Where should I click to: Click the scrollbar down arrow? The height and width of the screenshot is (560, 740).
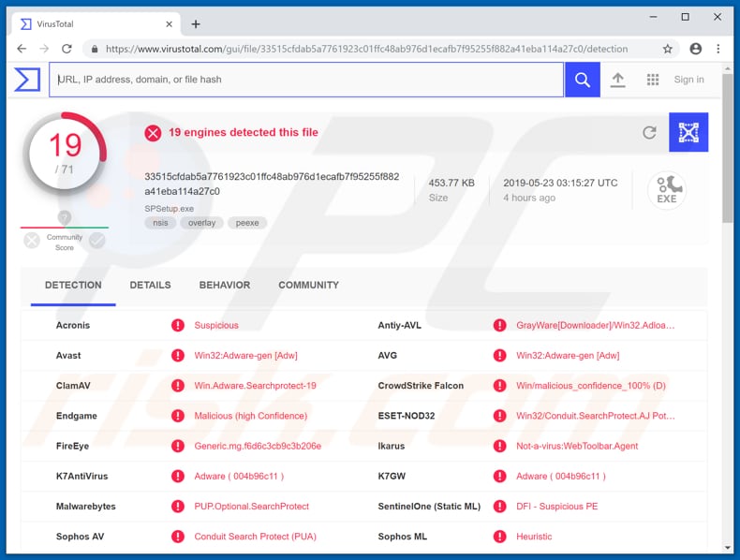tap(727, 548)
